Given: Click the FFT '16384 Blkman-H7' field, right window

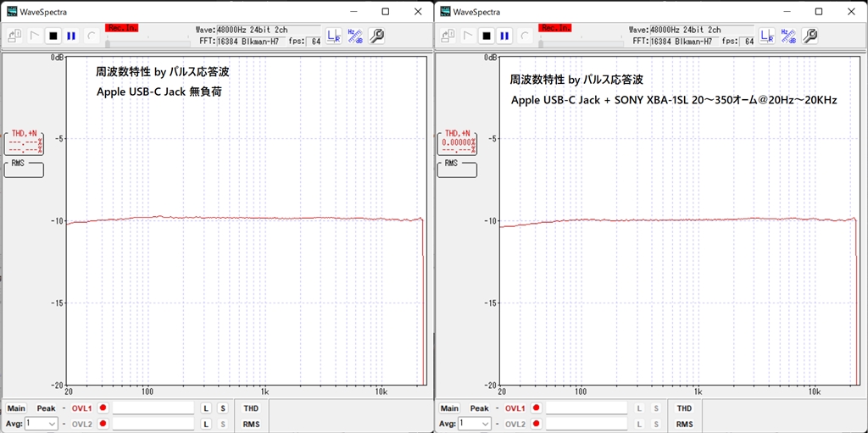Looking at the screenshot, I should tap(685, 41).
